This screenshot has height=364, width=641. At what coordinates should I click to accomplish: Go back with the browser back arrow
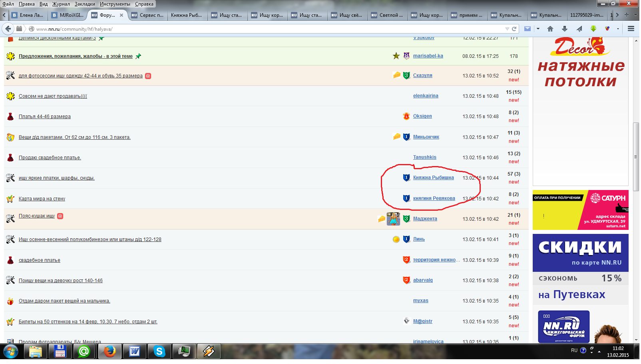(x=8, y=29)
